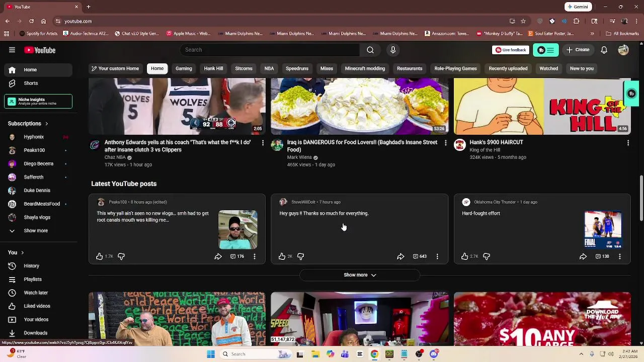The image size is (644, 362).
Task: Select the NBA filter chip
Action: (x=269, y=68)
